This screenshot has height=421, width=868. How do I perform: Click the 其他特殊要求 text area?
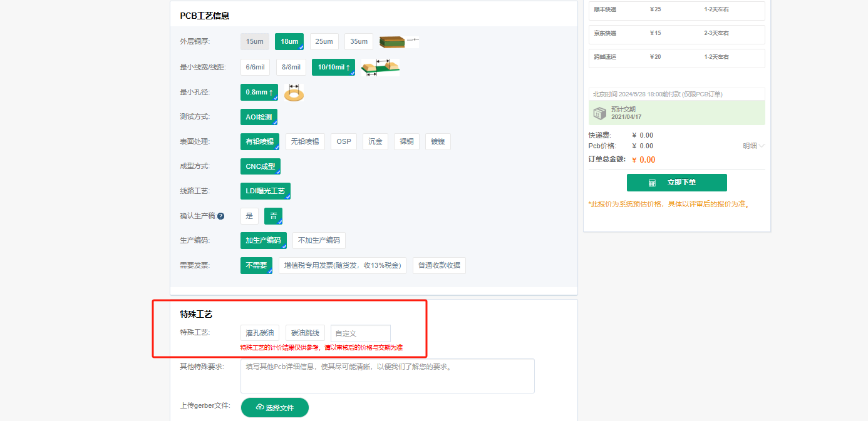(387, 375)
